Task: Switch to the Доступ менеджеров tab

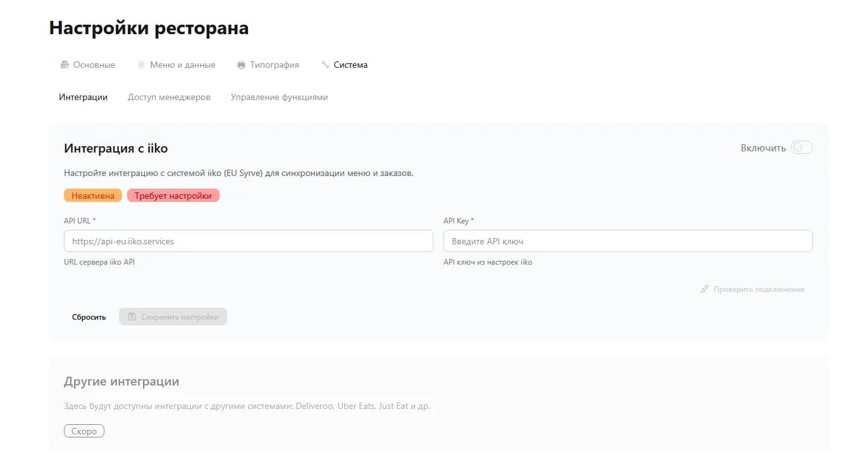Action: [168, 97]
